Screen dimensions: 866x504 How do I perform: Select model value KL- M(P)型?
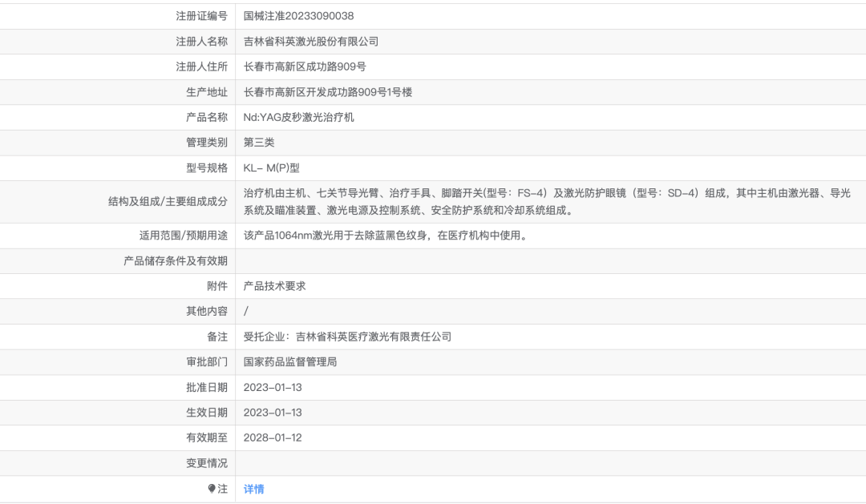tap(272, 167)
